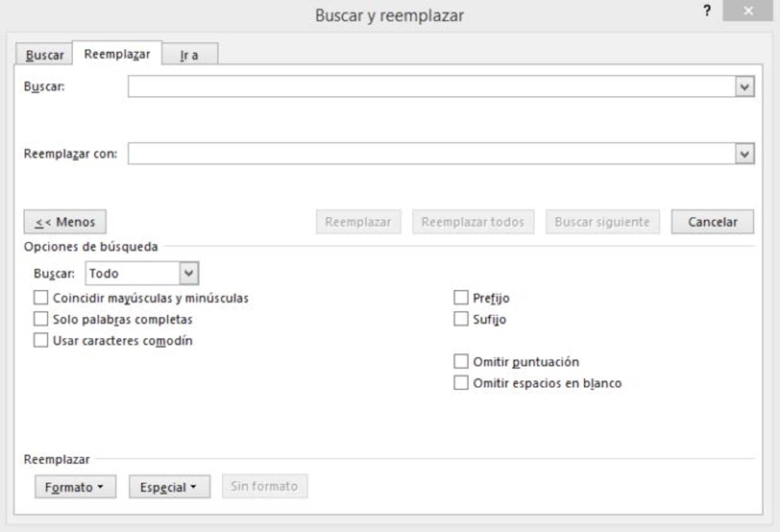Viewport: 780px width, 532px height.
Task: Open the Formato dropdown button
Action: point(75,487)
